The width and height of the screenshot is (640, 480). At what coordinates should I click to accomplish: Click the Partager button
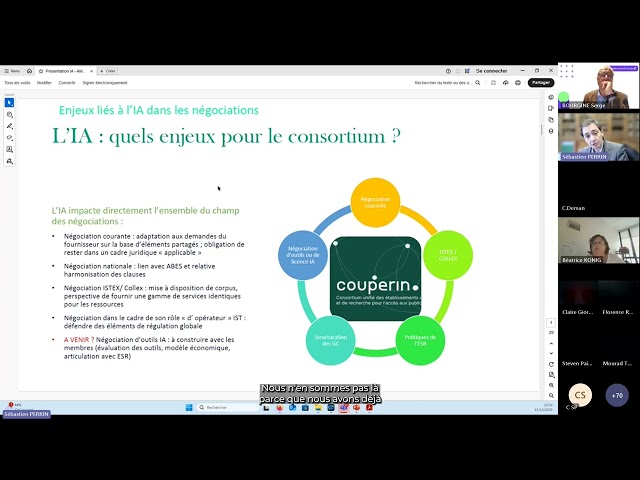click(x=541, y=83)
